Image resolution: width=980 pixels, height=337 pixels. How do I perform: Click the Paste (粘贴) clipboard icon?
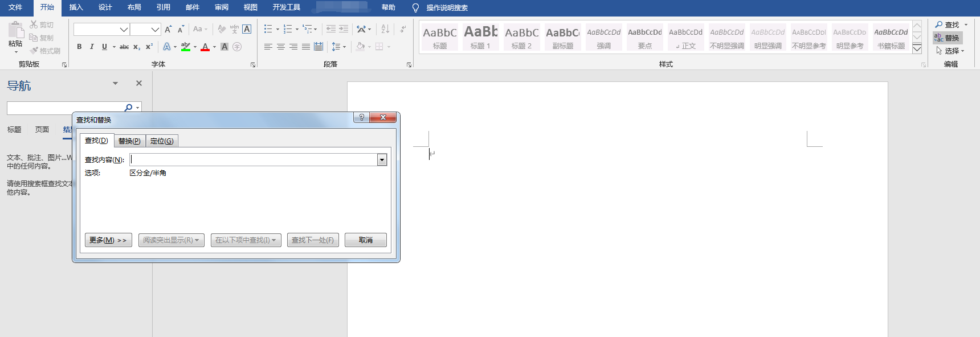tap(15, 30)
